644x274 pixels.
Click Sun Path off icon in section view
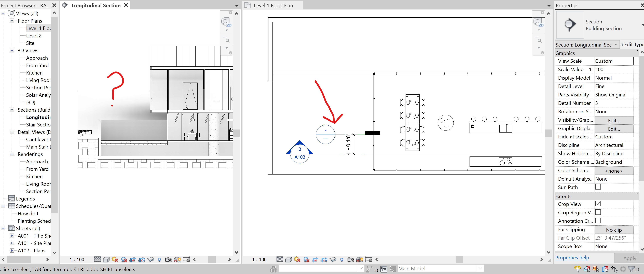coord(115,259)
